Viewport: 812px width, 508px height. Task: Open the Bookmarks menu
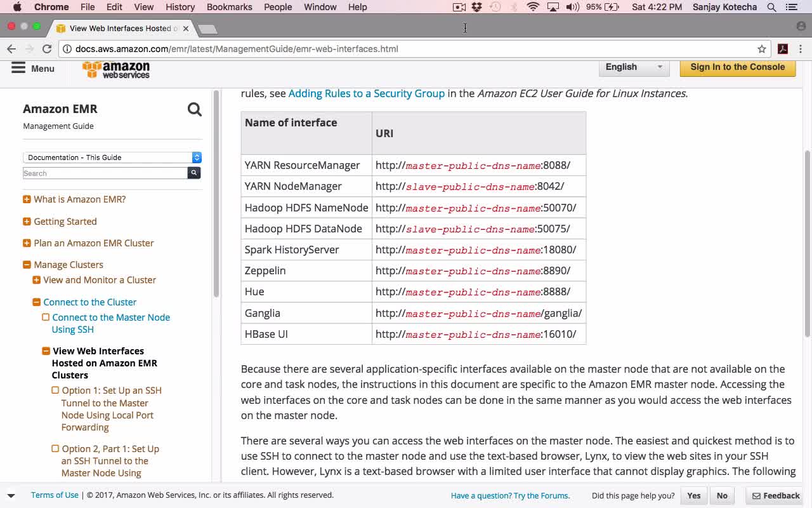[x=230, y=7]
